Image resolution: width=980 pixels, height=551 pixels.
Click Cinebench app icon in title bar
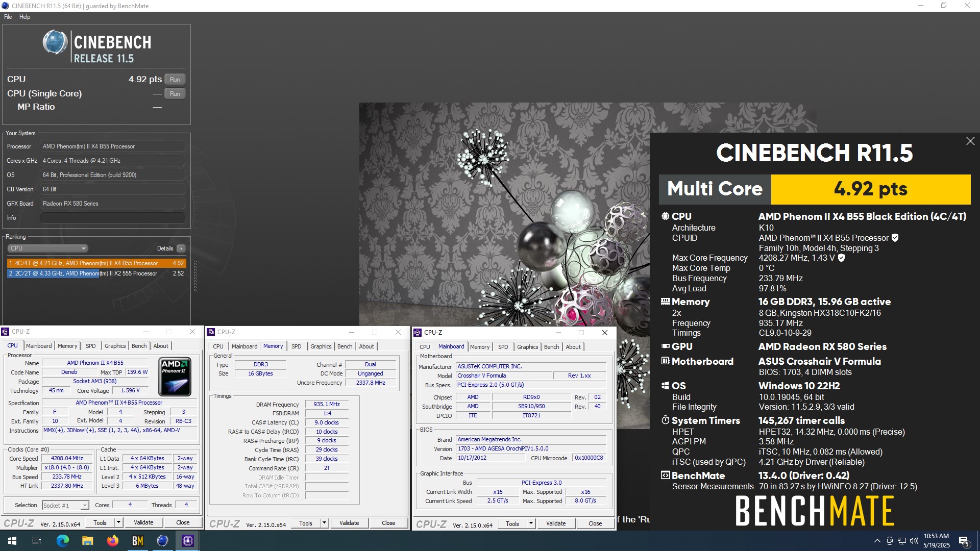pos(5,6)
